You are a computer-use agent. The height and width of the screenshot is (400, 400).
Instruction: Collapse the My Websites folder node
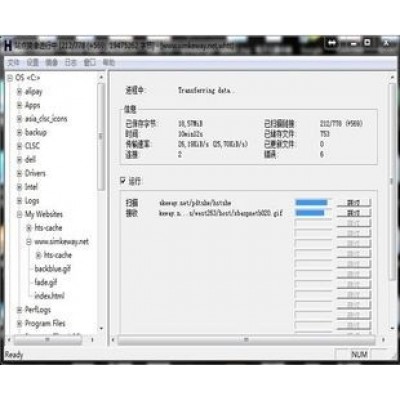(20, 214)
